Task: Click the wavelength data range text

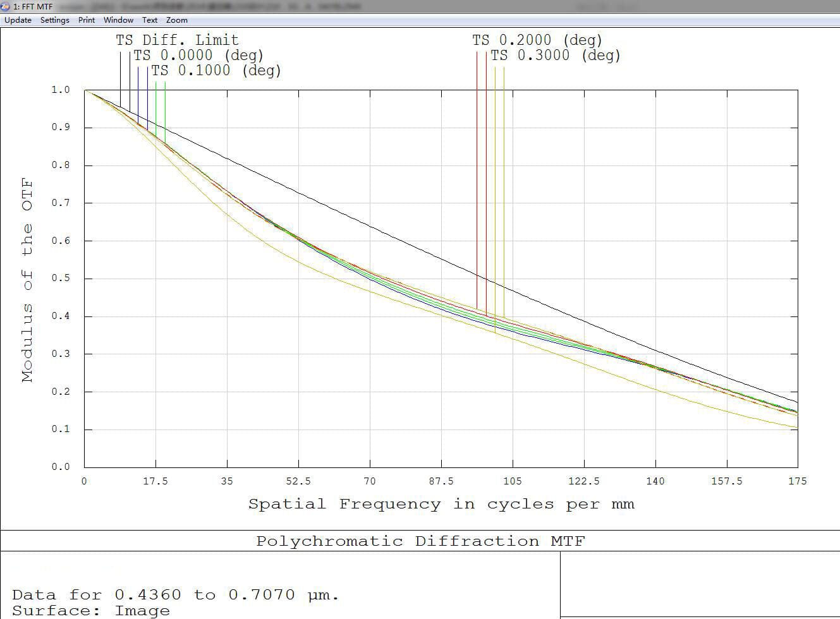Action: pos(175,595)
